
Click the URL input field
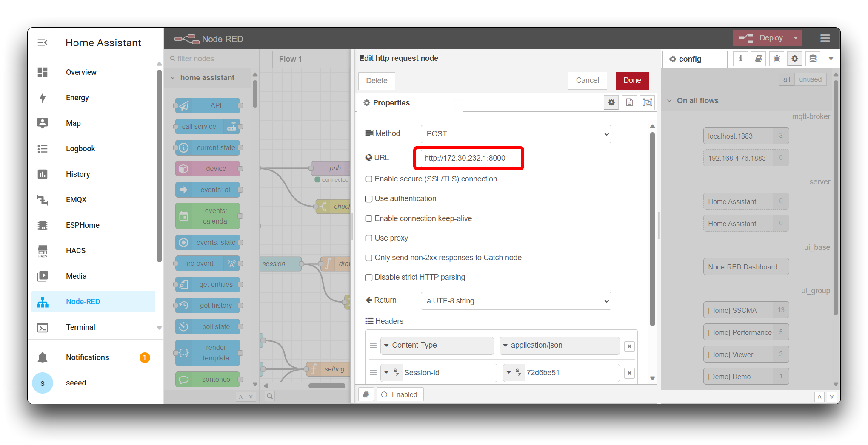pos(516,158)
